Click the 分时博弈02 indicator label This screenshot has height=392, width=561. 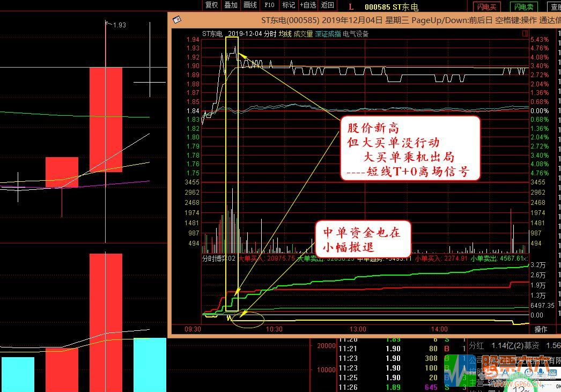219,258
